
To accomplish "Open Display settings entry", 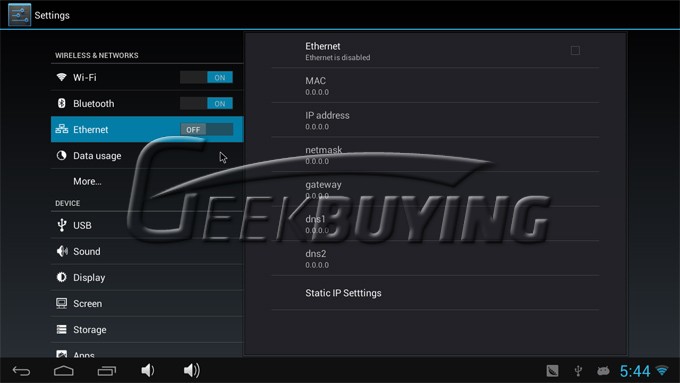I will [147, 278].
